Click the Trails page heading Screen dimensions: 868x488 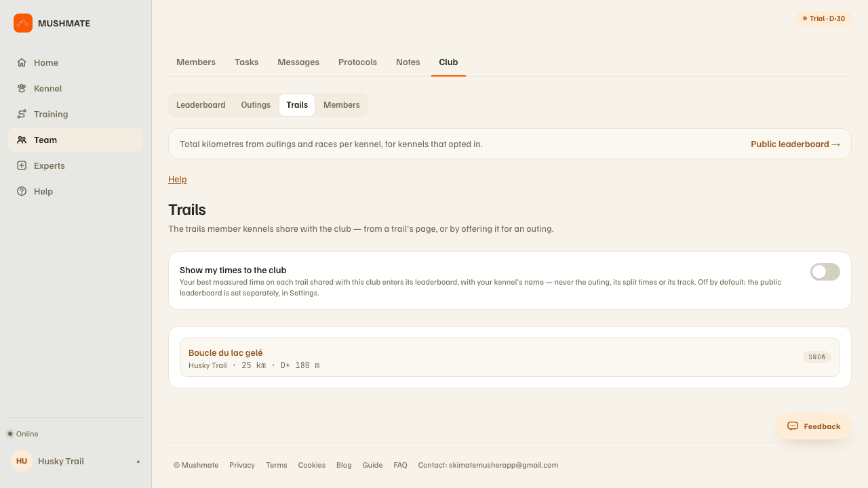[x=187, y=209]
